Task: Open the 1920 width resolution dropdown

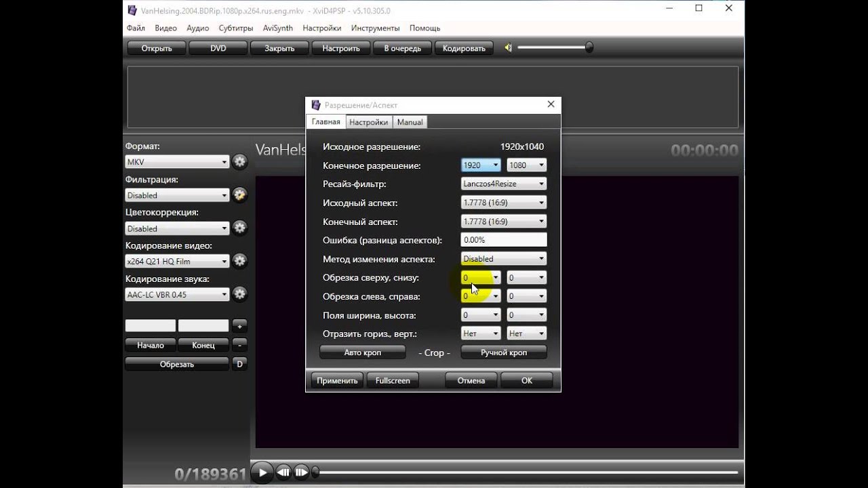Action: coord(481,165)
